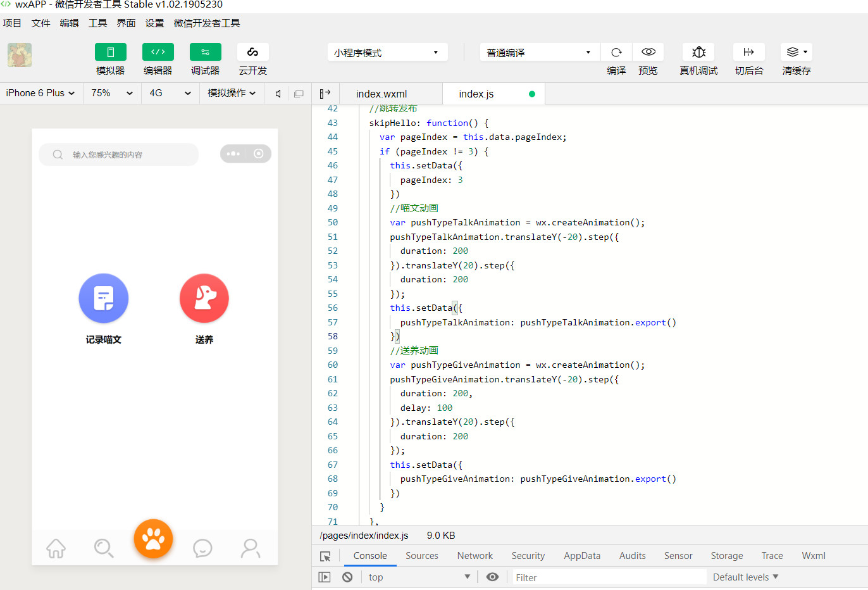Image resolution: width=868 pixels, height=590 pixels.
Task: Mute the simulator sound
Action: point(278,94)
